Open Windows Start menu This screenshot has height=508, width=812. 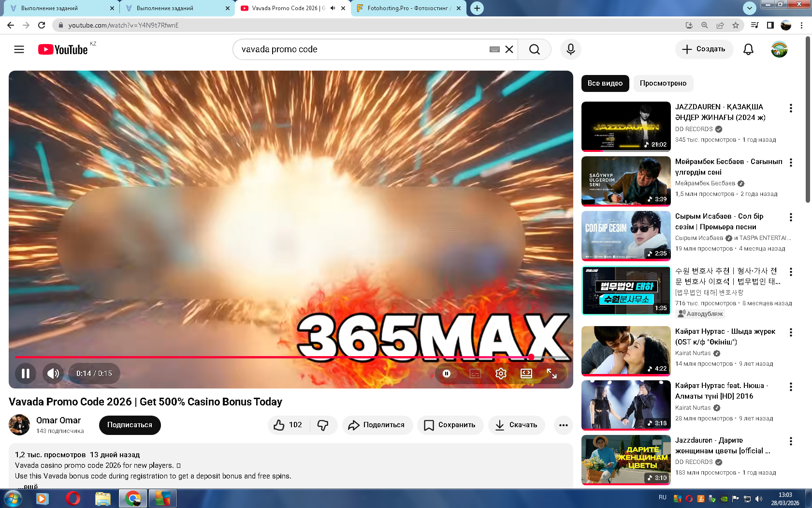coord(13,498)
